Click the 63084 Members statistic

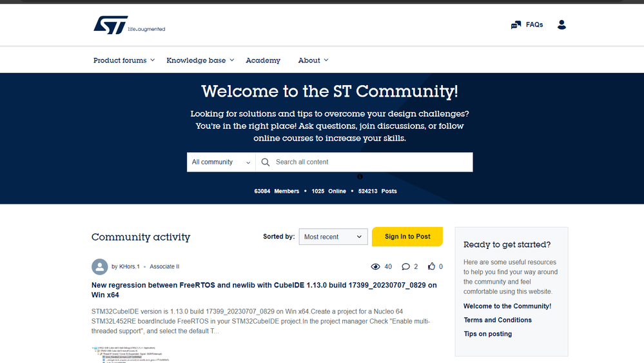click(x=277, y=191)
